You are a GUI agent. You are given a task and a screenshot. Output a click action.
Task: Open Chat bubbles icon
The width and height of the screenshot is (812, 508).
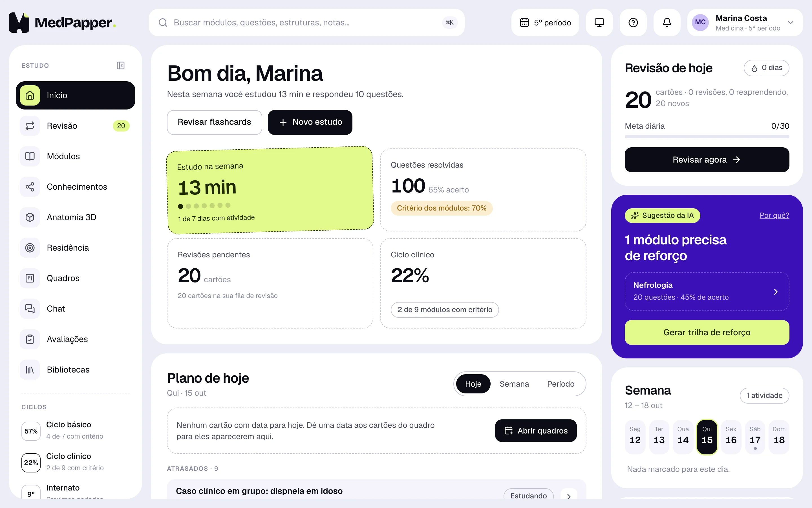pyautogui.click(x=30, y=309)
